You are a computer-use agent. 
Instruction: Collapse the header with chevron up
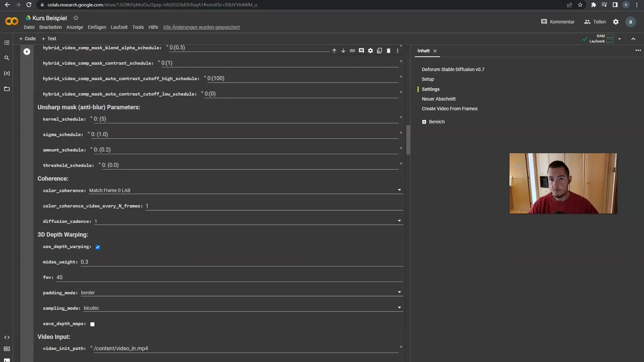[633, 39]
